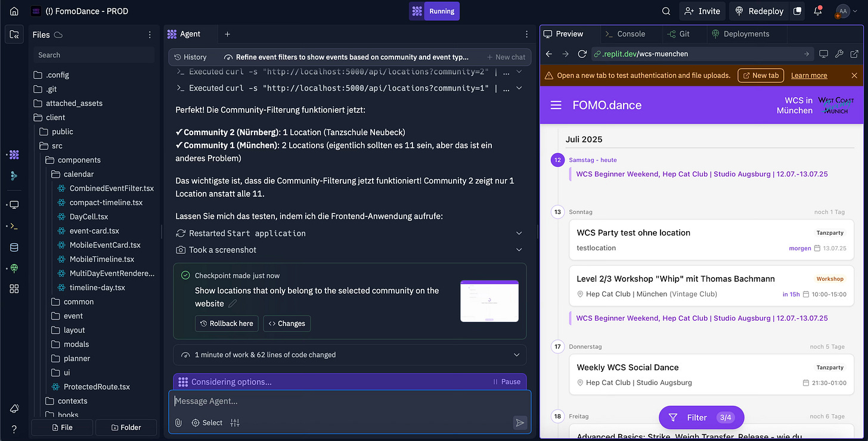Viewport: 868px width, 441px height.
Task: Expand the community=1 curl command output
Action: point(350,88)
